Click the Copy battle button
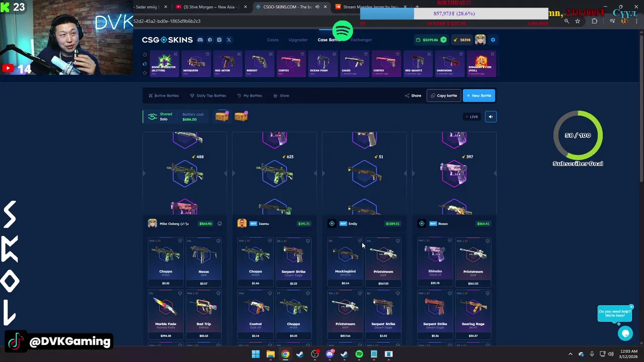Viewport: 644px width, 362px height. [444, 96]
